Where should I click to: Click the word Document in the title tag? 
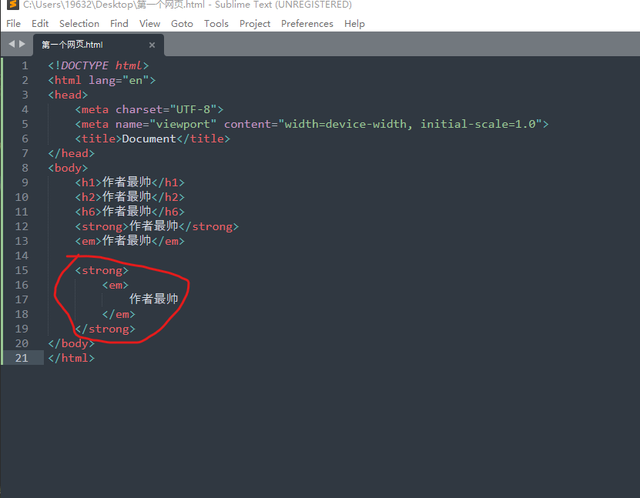pos(149,139)
